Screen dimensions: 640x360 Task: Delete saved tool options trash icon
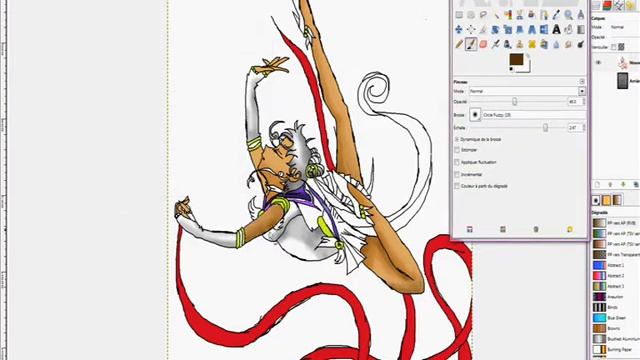(x=536, y=230)
